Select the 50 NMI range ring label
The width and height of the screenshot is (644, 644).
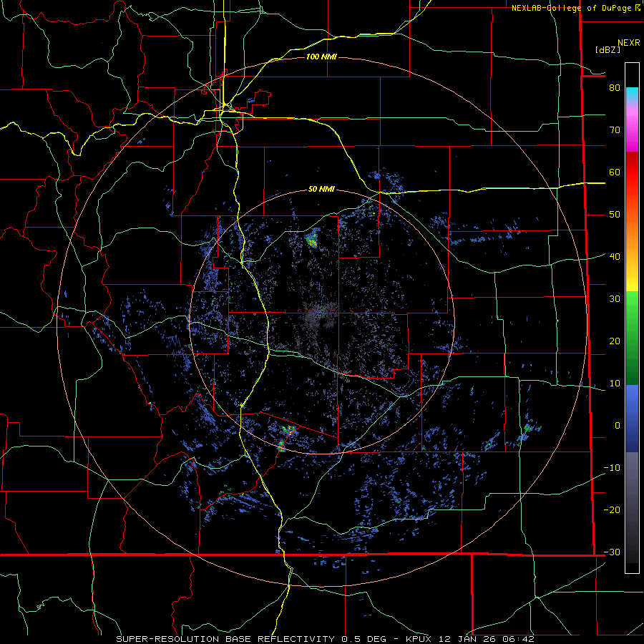(x=321, y=189)
